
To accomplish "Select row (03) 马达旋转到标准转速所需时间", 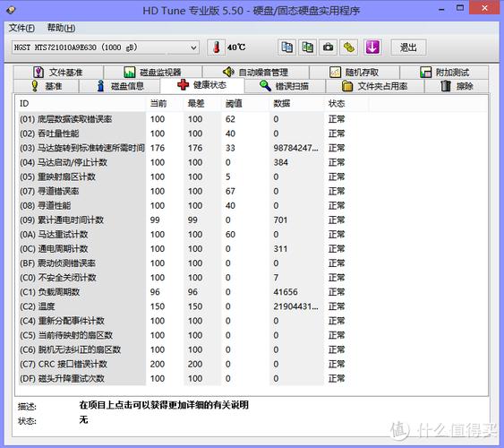I will [x=192, y=148].
